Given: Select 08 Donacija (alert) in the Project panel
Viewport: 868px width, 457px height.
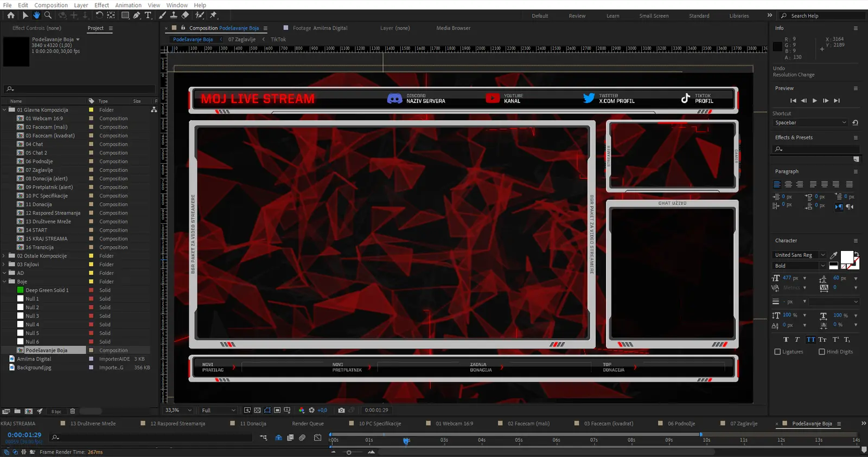Looking at the screenshot, I should (47, 178).
